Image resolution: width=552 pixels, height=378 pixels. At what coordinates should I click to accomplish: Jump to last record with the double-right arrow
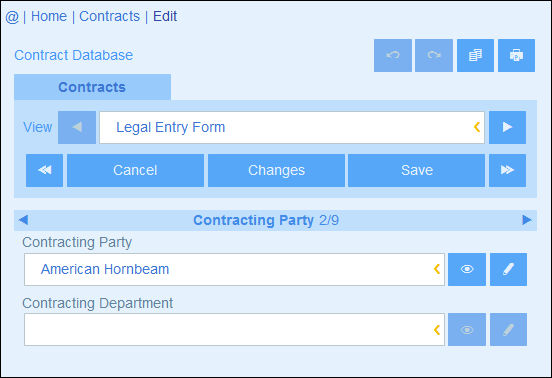pos(507,170)
